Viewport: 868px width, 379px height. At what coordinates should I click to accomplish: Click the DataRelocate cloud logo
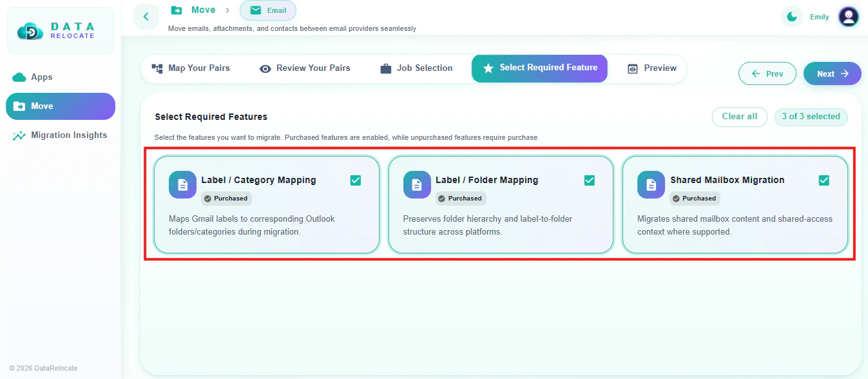(x=30, y=31)
